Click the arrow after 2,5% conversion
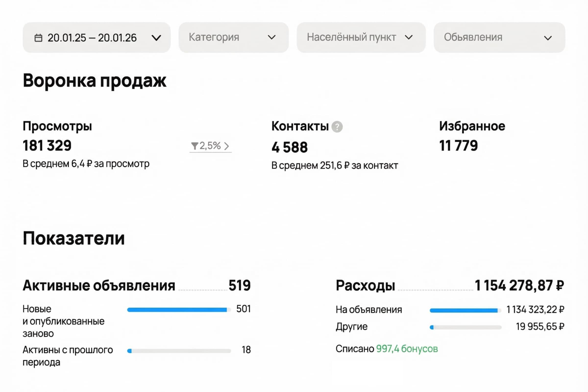 (x=226, y=146)
